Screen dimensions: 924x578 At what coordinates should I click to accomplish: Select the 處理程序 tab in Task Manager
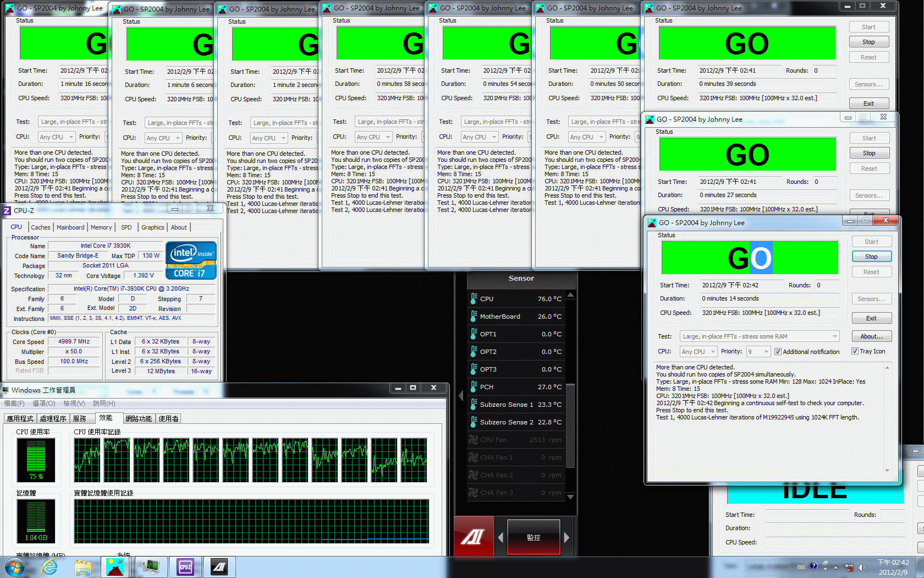[53, 418]
